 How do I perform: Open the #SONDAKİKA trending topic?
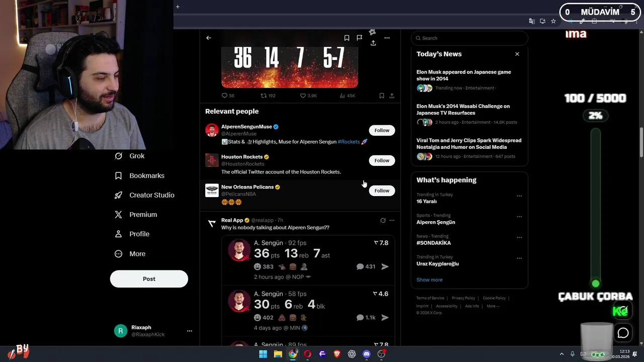pyautogui.click(x=434, y=243)
